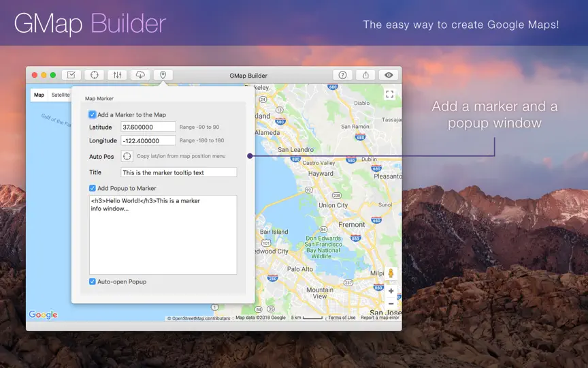Click the Bair Island map label
The image size is (588, 368).
[x=274, y=232]
